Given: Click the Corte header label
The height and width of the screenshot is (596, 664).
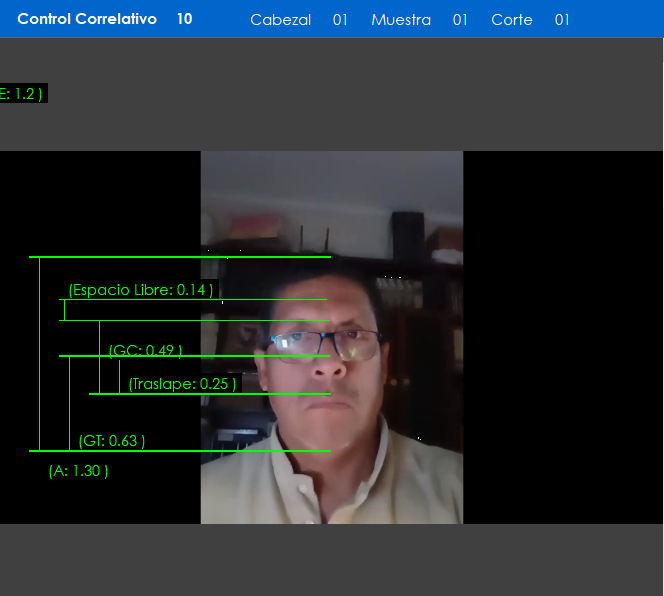Looking at the screenshot, I should click(x=511, y=20).
